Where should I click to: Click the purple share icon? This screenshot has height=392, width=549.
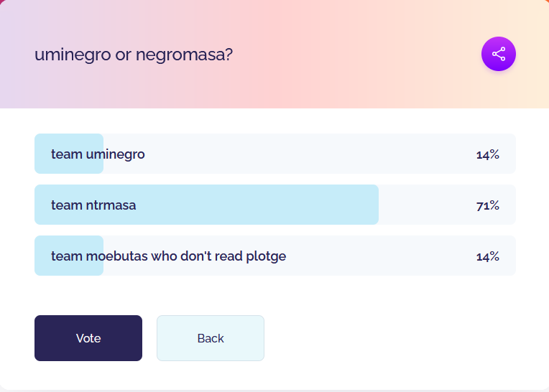(499, 54)
